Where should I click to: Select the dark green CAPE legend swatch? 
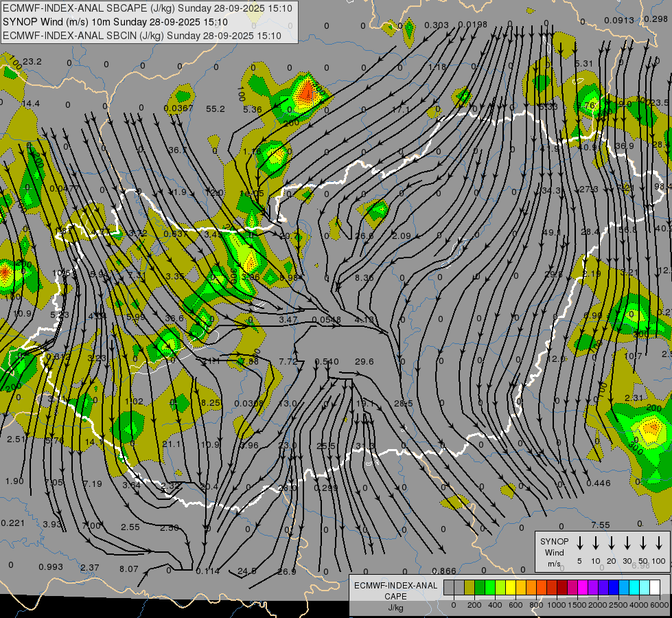[480, 588]
